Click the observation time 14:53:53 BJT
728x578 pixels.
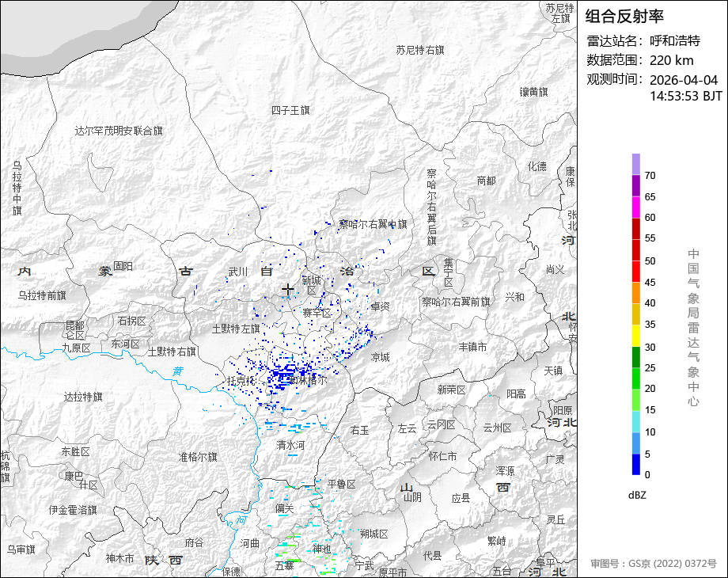point(686,96)
